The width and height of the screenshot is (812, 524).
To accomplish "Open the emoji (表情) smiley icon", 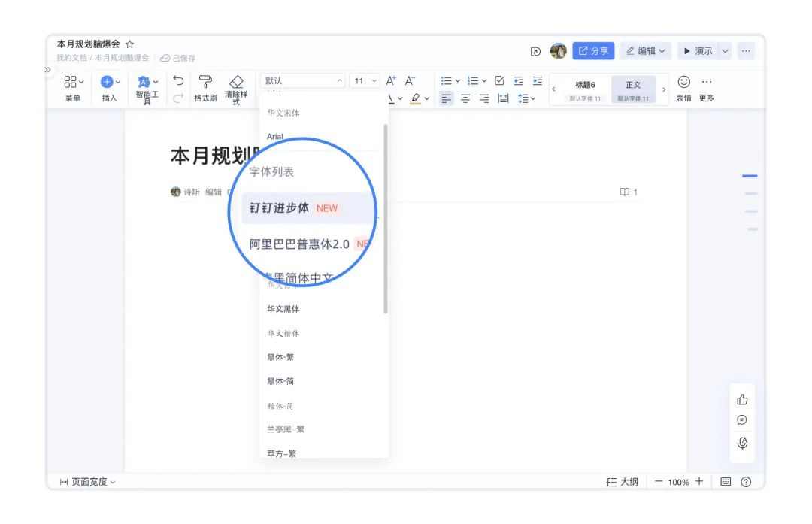I will click(683, 82).
